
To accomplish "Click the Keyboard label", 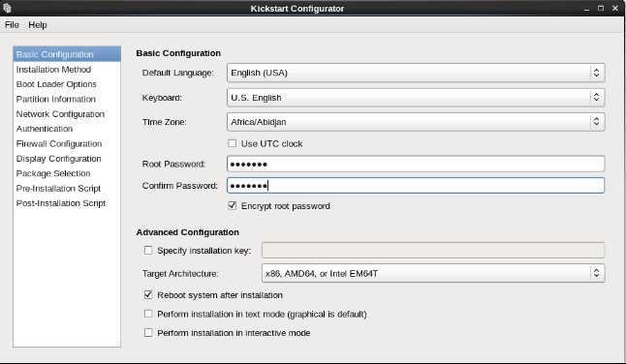I will click(162, 98).
